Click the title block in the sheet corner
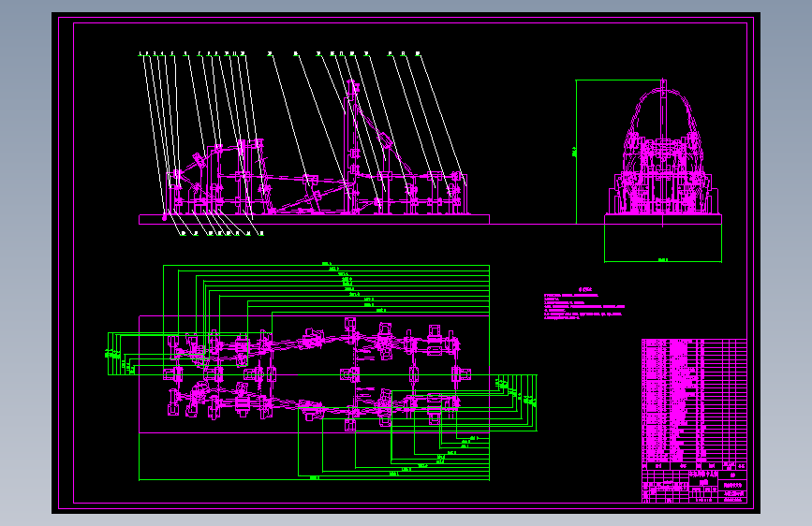812x526 pixels. [x=694, y=486]
